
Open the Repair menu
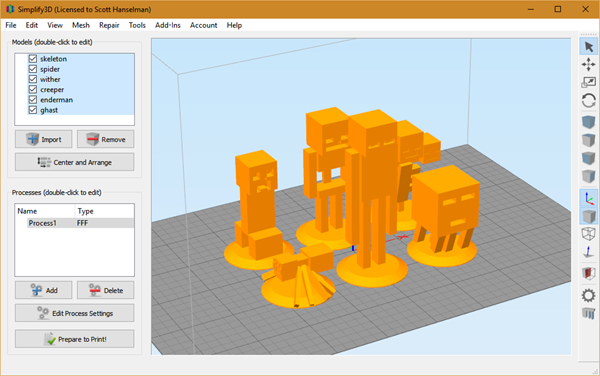[x=109, y=25]
